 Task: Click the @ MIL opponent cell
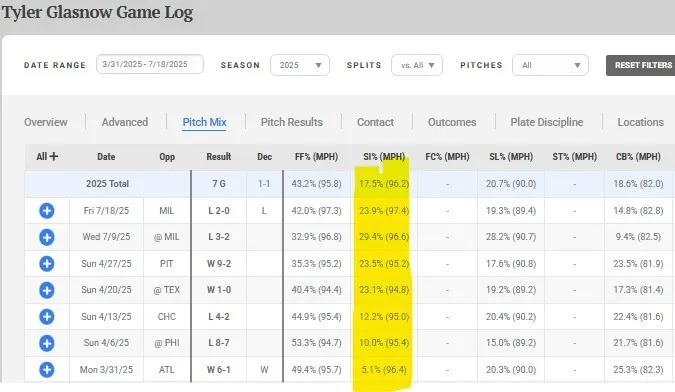(x=167, y=237)
